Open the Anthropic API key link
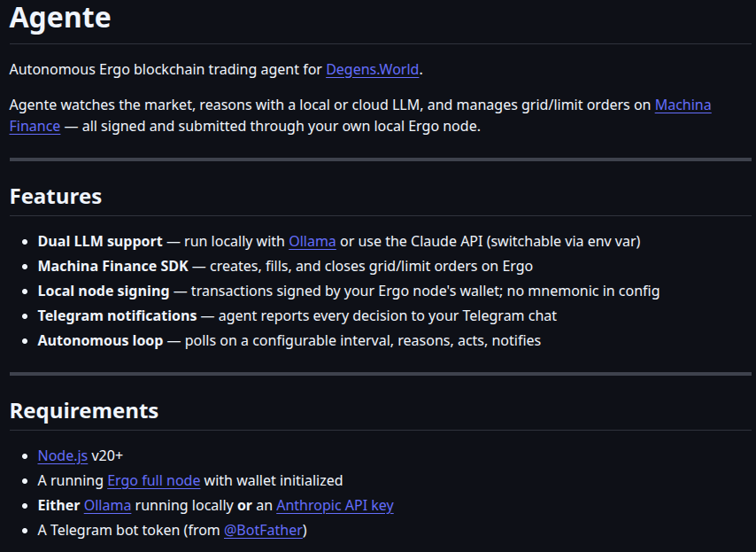 click(x=335, y=505)
